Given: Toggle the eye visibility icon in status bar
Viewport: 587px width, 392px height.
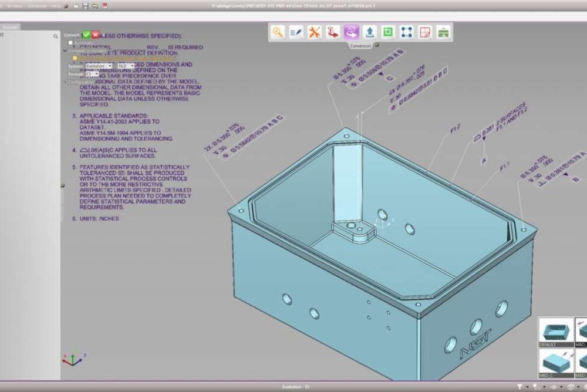Looking at the screenshot, I should (553, 387).
